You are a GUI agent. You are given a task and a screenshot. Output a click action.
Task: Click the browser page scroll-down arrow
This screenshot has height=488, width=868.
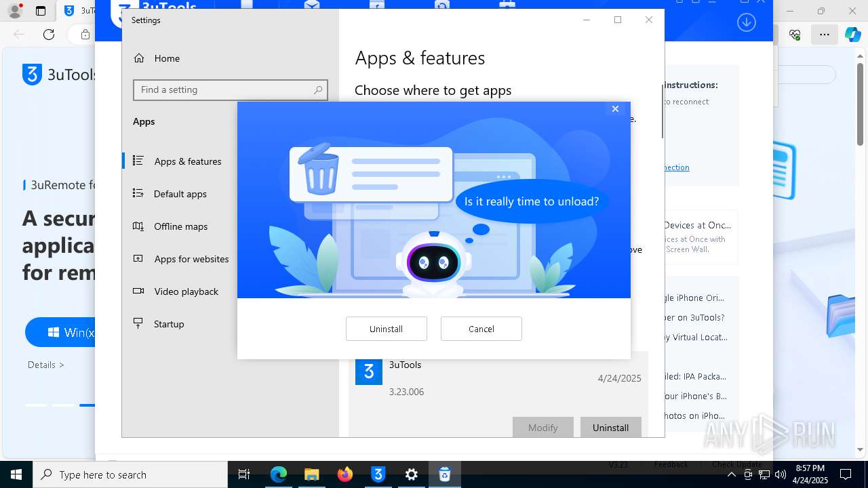click(861, 449)
